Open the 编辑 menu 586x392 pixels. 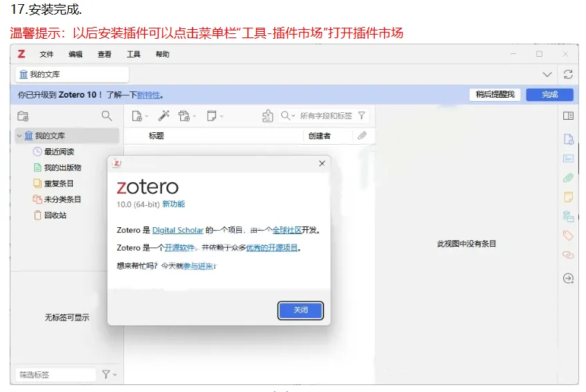pyautogui.click(x=76, y=55)
